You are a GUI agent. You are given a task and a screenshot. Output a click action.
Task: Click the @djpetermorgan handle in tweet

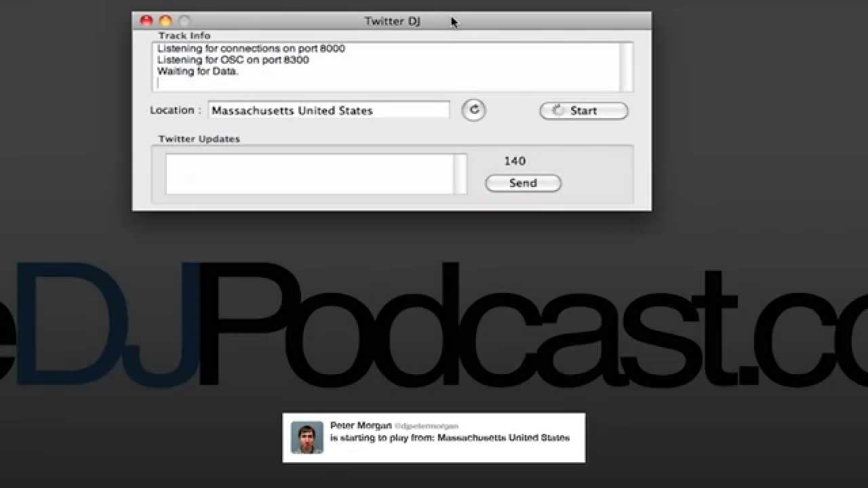[427, 426]
